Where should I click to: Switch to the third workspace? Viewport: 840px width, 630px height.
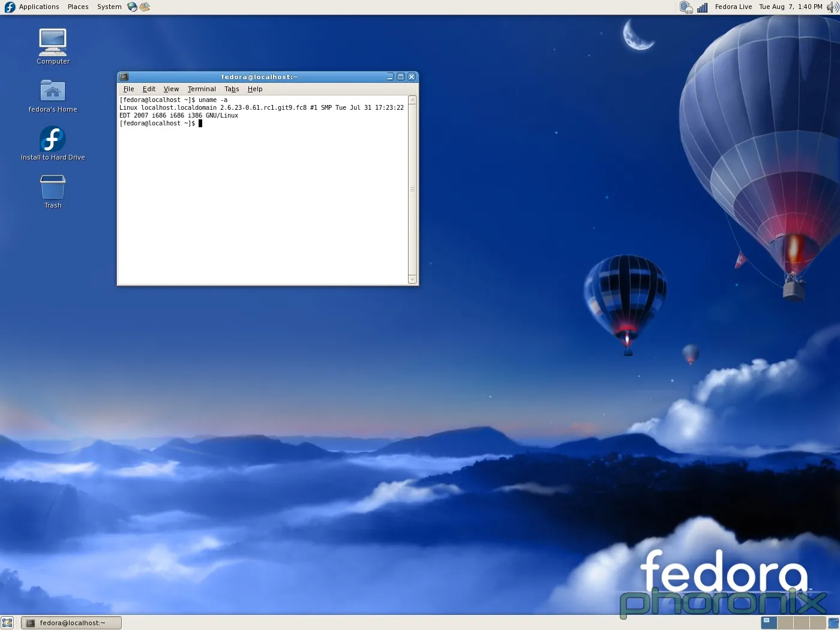point(802,623)
